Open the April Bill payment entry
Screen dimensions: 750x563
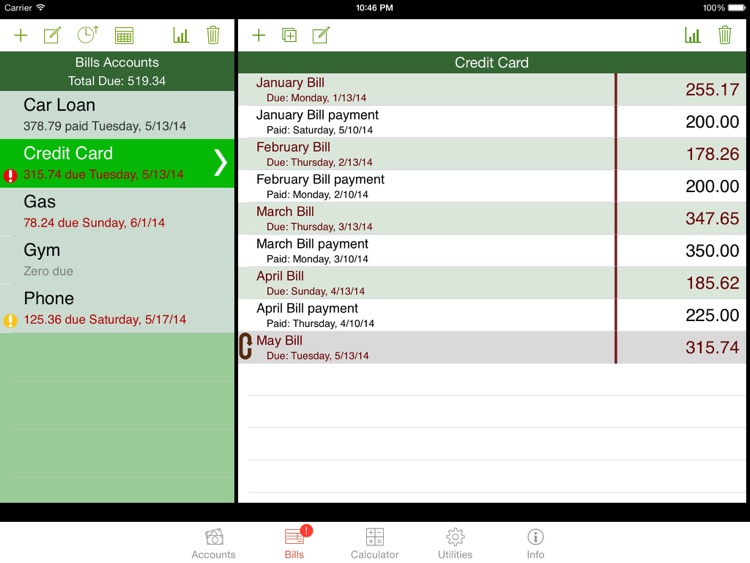click(x=492, y=315)
